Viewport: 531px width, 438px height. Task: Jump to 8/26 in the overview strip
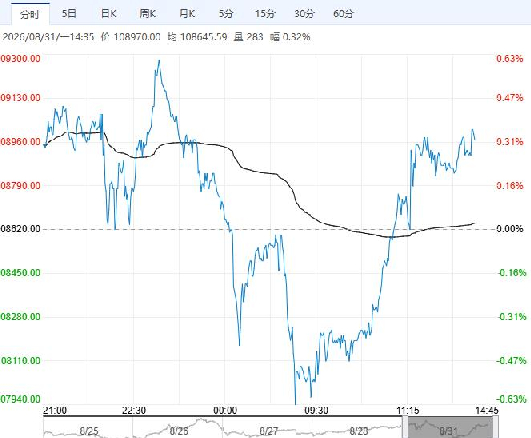179,431
